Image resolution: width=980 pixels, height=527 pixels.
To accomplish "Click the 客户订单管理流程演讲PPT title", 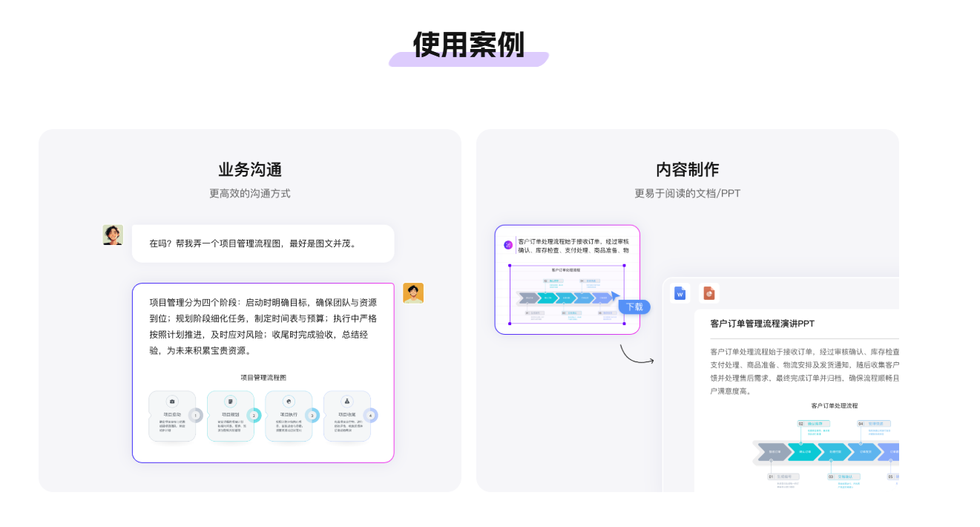I will (x=762, y=324).
